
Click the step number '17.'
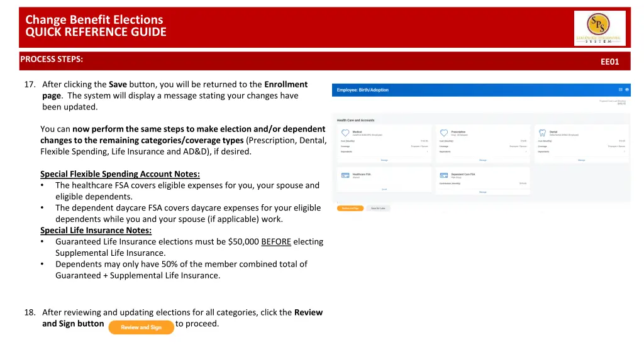(x=30, y=85)
